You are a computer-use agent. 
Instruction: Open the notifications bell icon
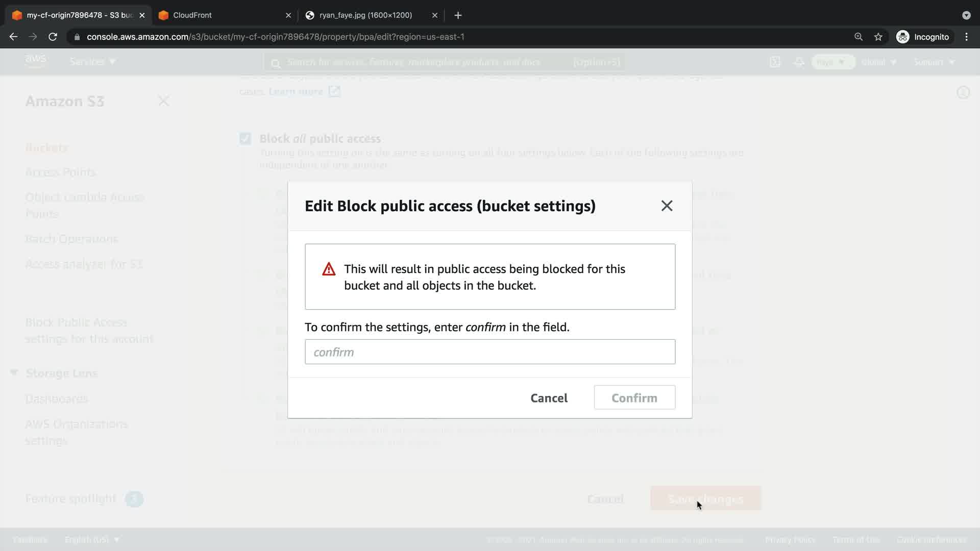point(799,62)
